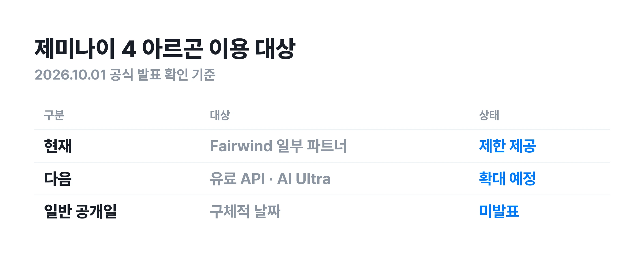Click the AI Ultra text
The height and width of the screenshot is (262, 644).
(304, 179)
